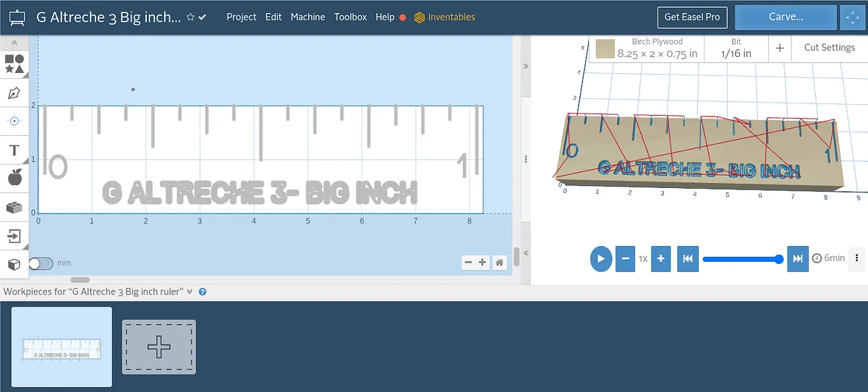
Task: Open the Shapes tool
Action: pos(14,64)
